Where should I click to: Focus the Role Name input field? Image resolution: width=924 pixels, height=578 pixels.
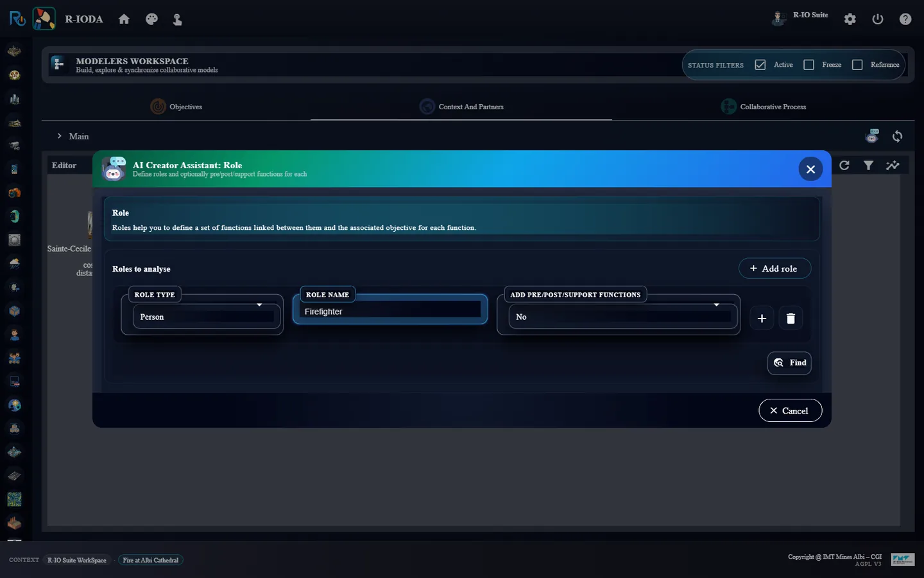tap(390, 311)
